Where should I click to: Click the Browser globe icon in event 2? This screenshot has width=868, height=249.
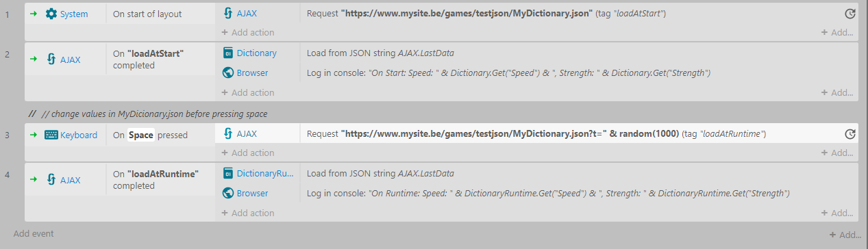[229, 73]
